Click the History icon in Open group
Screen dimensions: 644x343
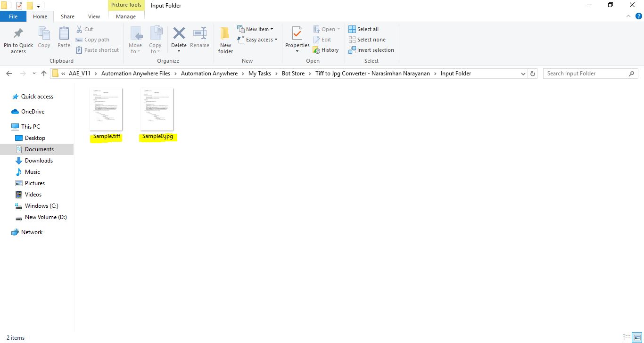point(326,50)
